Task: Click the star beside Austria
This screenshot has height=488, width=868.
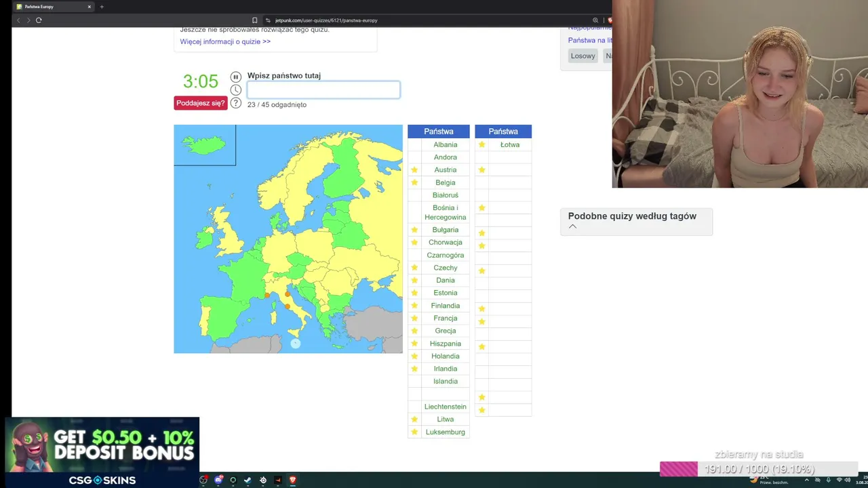Action: 414,170
